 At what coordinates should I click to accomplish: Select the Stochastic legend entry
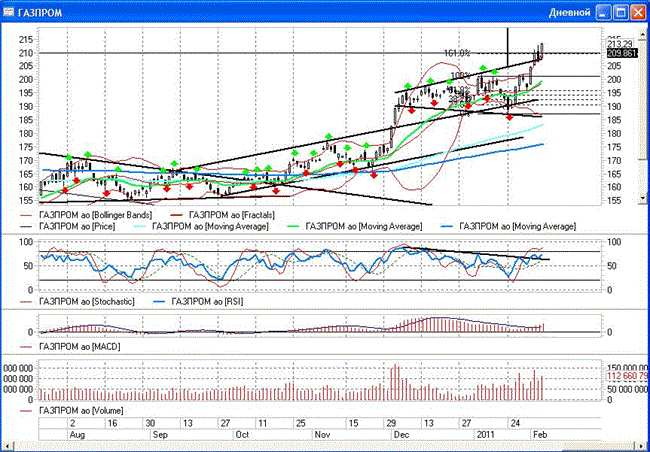(77, 301)
